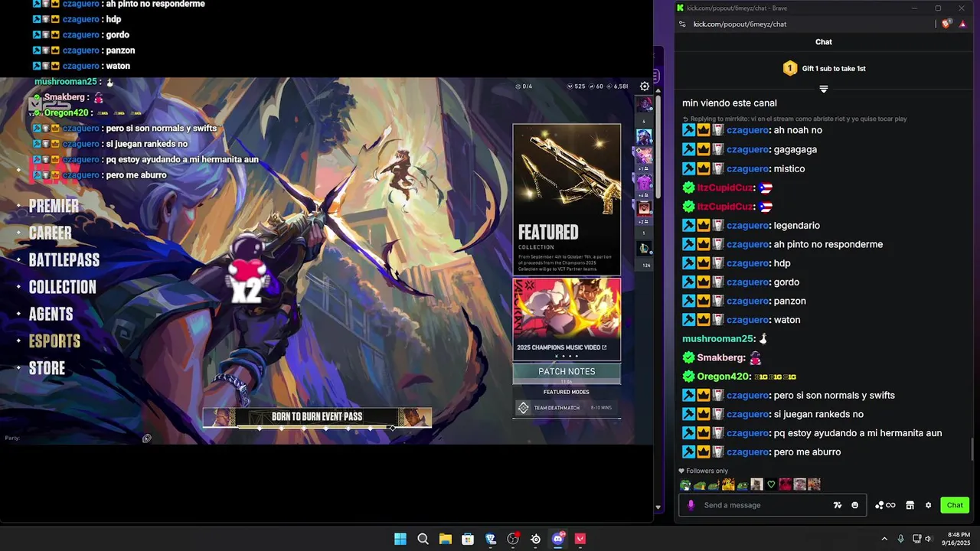Click the Oregon420 username in Kick chat
The image size is (980, 551).
[723, 377]
